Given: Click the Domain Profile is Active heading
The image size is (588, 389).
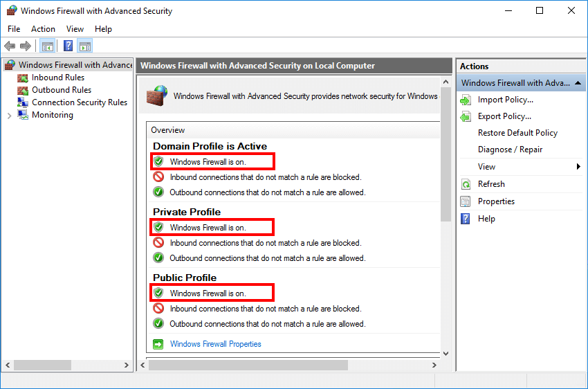Looking at the screenshot, I should [x=210, y=146].
